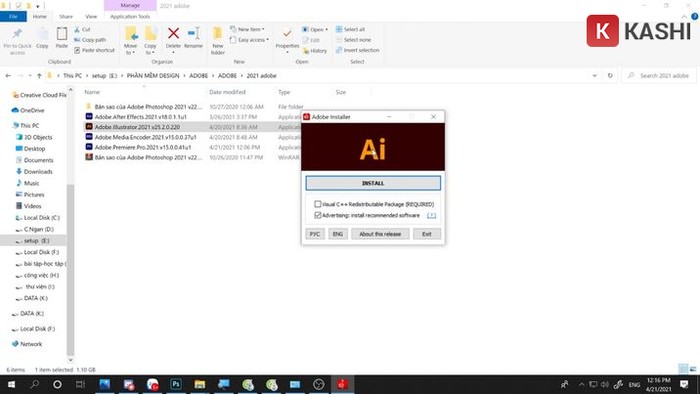
Task: Expand recent locations dropdown arrow
Action: point(30,76)
